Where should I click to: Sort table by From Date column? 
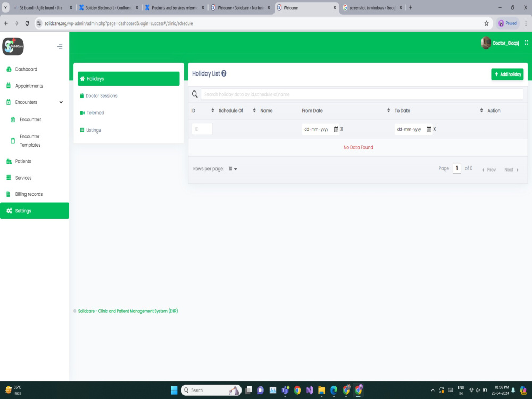[x=388, y=110]
